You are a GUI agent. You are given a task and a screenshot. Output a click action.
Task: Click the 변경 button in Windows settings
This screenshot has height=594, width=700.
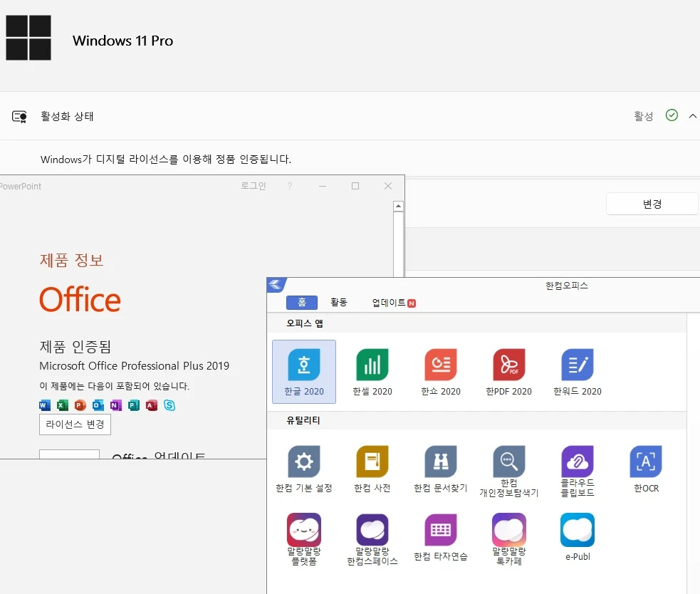click(652, 204)
